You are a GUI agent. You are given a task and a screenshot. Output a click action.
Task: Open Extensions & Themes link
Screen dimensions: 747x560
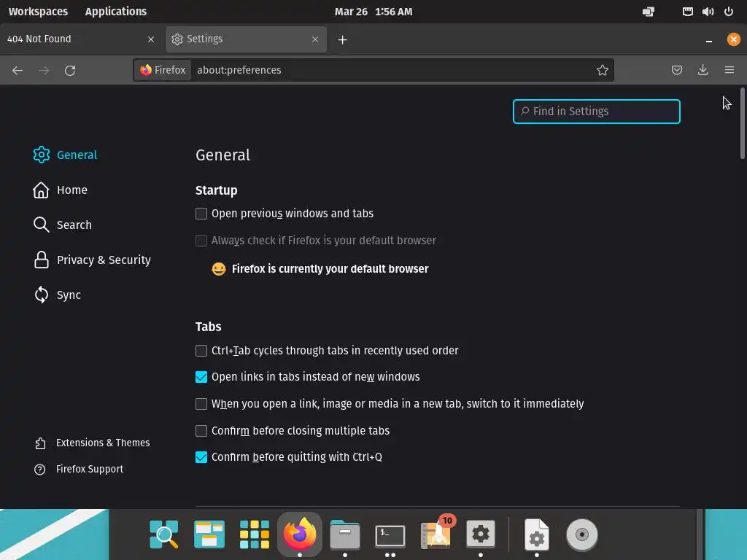click(x=92, y=443)
